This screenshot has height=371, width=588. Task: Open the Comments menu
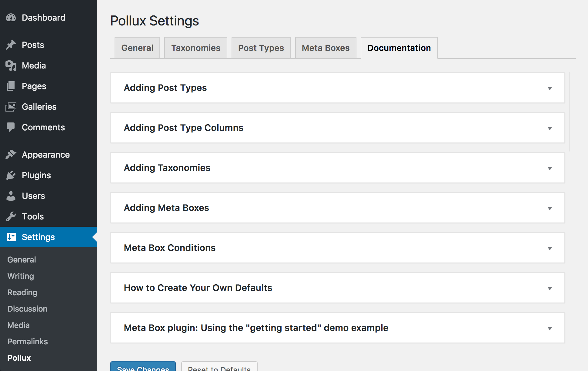point(48,127)
